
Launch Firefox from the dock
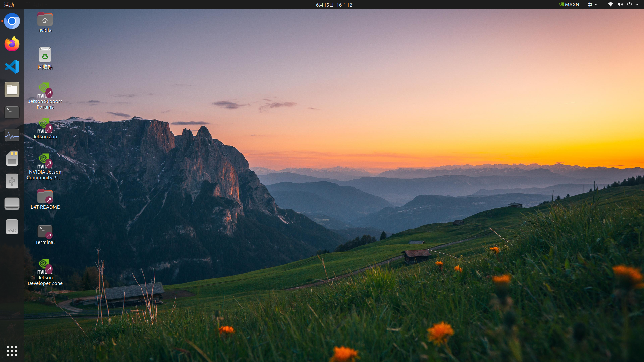12,44
